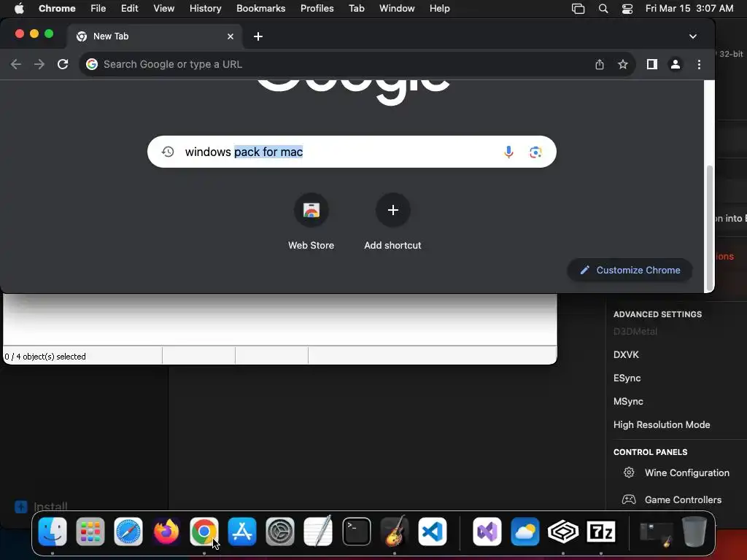Open the Help menu
This screenshot has width=747, height=560.
pos(439,9)
